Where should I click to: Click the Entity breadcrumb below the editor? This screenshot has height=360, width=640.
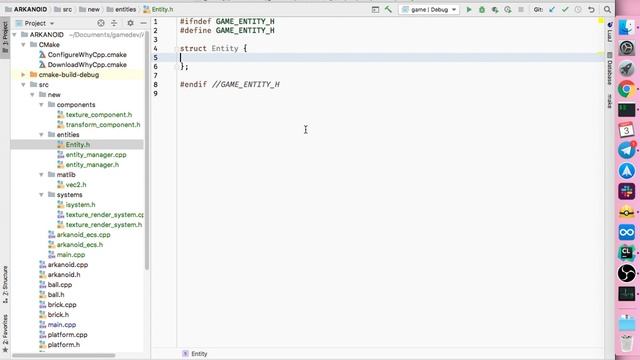[x=195, y=354]
